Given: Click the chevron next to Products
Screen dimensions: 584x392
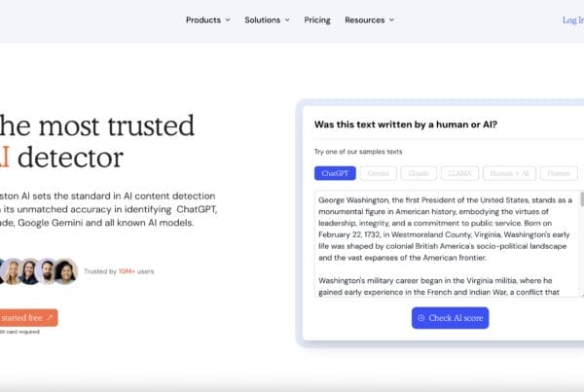Looking at the screenshot, I should pos(228,19).
